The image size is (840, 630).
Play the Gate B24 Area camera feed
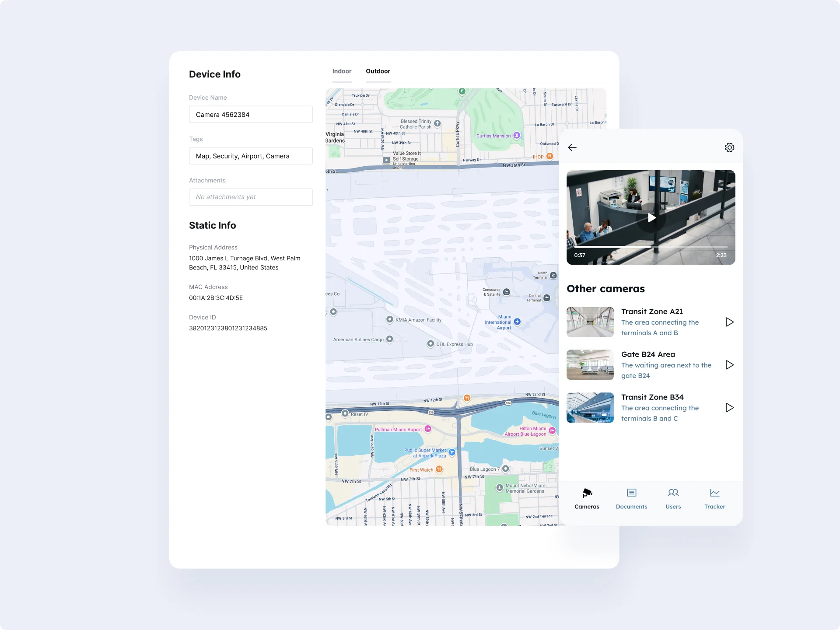729,364
